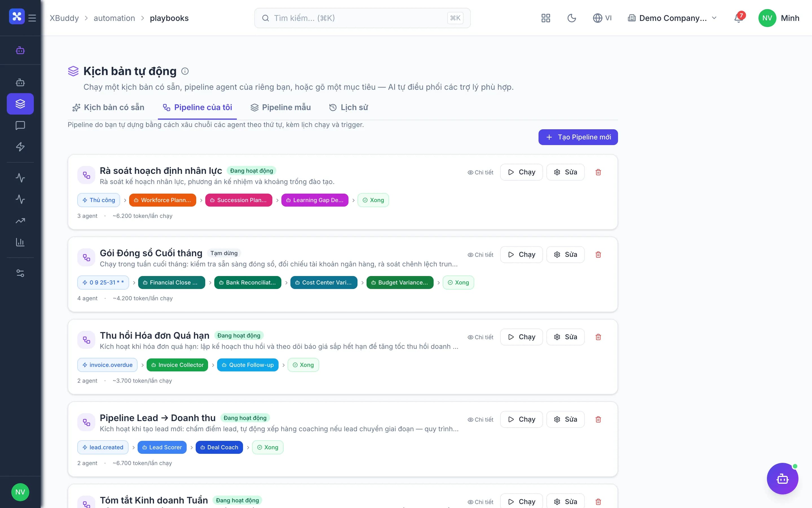Open the trending-up arrow sidebar icon
Screen dimensions: 812x508
(21, 221)
